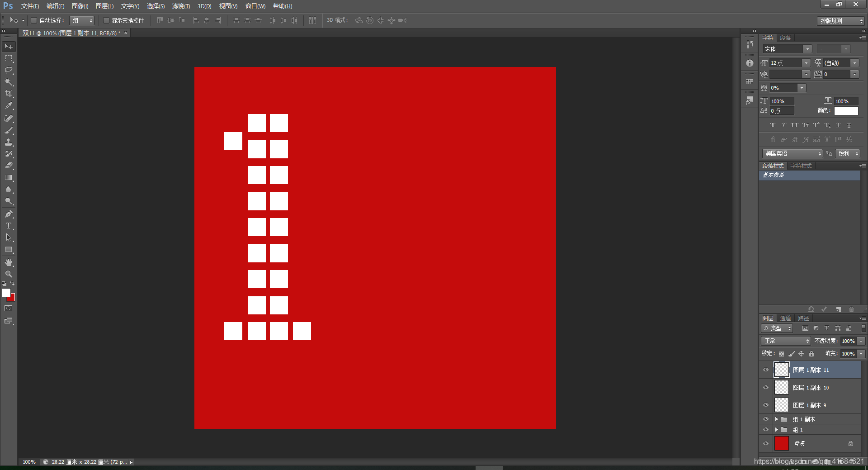868x470 pixels.
Task: Select the Healing Brush tool
Action: (9, 119)
